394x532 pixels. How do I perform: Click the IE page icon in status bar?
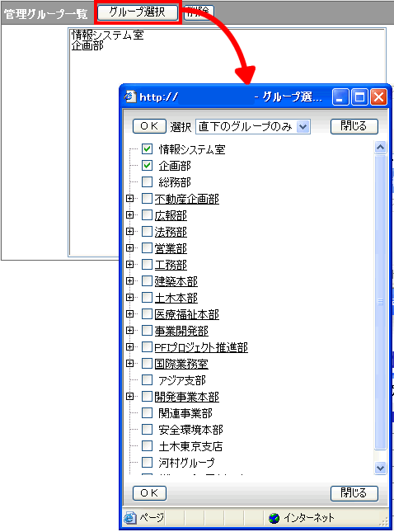[x=130, y=518]
